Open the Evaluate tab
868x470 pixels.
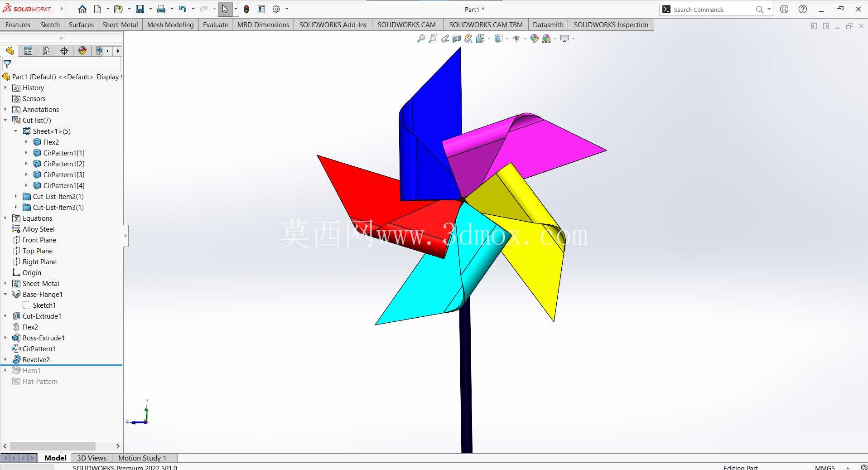coord(216,25)
